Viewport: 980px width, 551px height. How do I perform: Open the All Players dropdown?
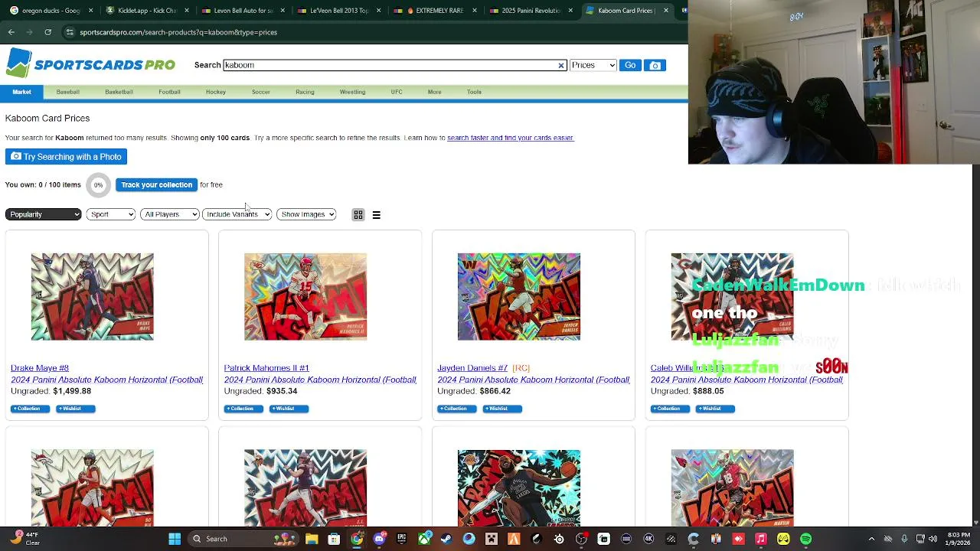click(170, 214)
